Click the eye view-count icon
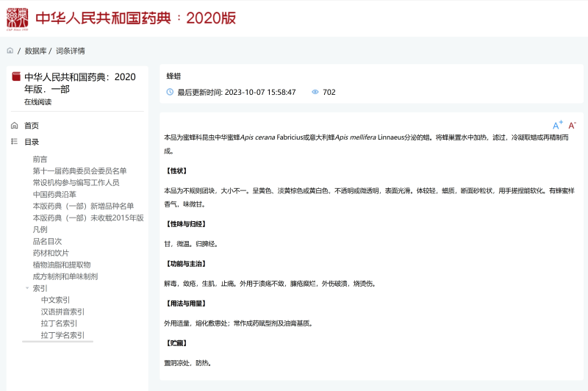 (x=315, y=92)
